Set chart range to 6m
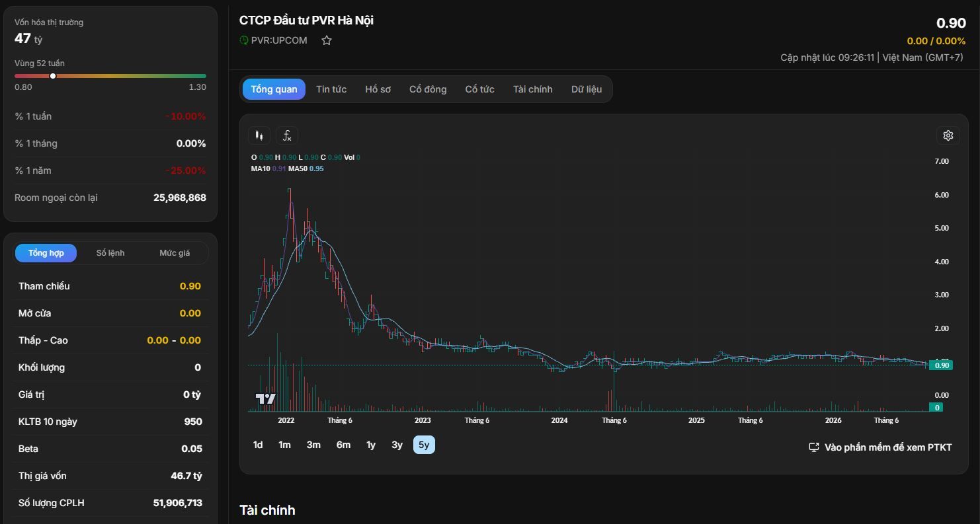Screen dimensions: 980x524 coord(343,445)
